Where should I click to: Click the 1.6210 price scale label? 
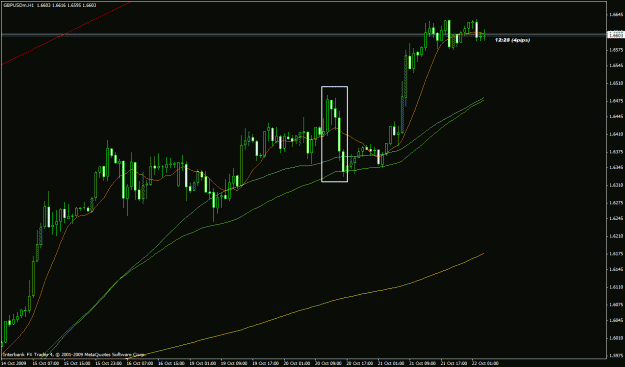tap(616, 236)
